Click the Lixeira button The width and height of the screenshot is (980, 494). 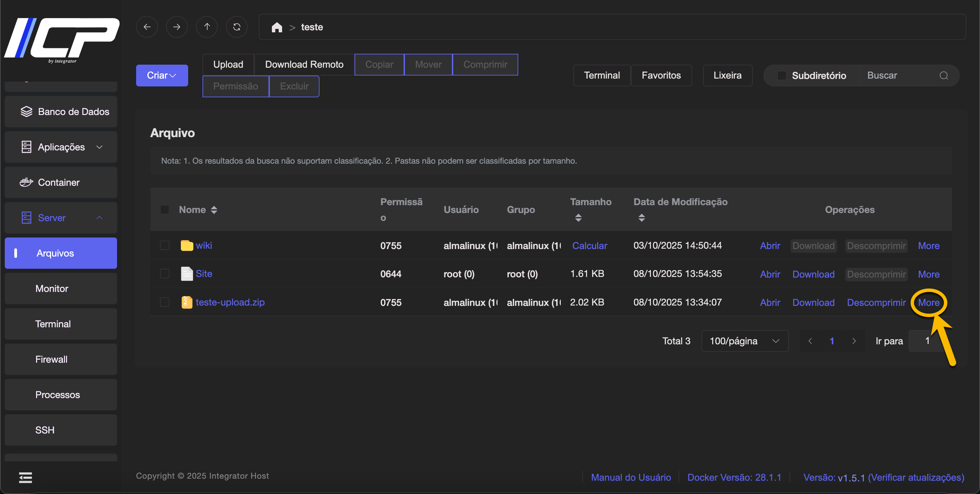727,76
